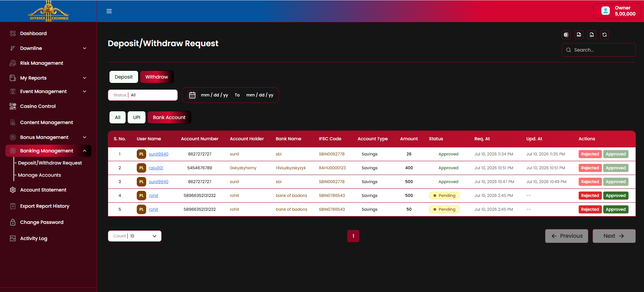The width and height of the screenshot is (644, 292).
Task: Click PL badge in row 1
Action: tap(141, 154)
